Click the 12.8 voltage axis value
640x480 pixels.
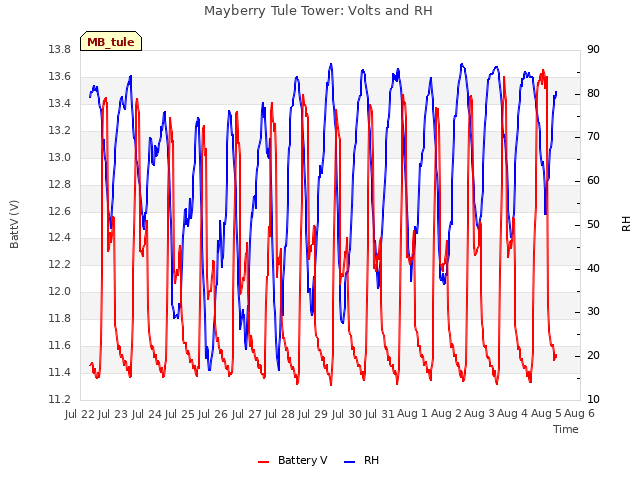60,184
